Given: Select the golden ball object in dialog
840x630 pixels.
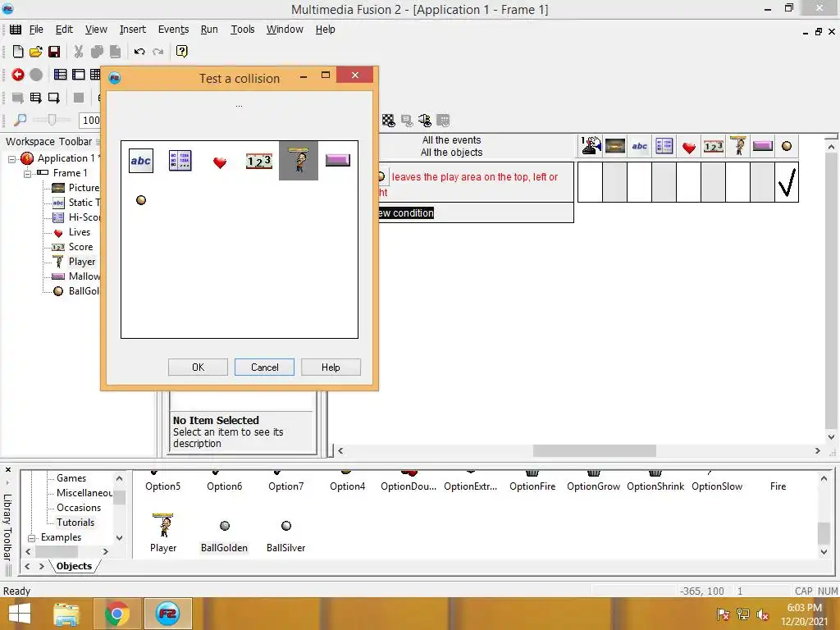Looking at the screenshot, I should 141,200.
